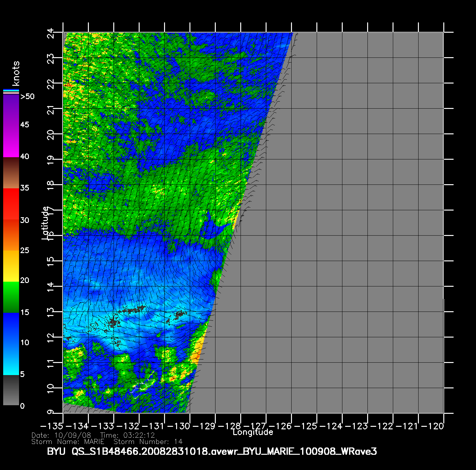Click the "Latitude" axis title
The height and width of the screenshot is (470, 476).
point(45,223)
